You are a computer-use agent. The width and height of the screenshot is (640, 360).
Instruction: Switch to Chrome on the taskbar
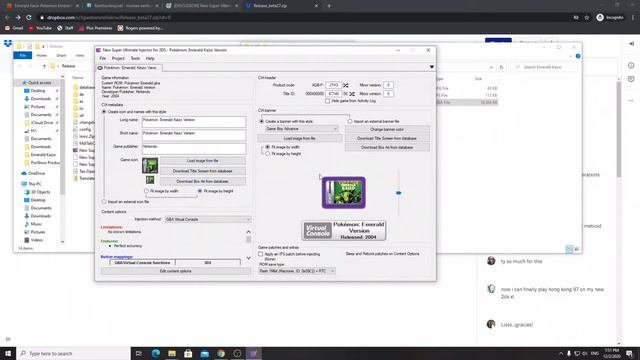click(x=221, y=353)
